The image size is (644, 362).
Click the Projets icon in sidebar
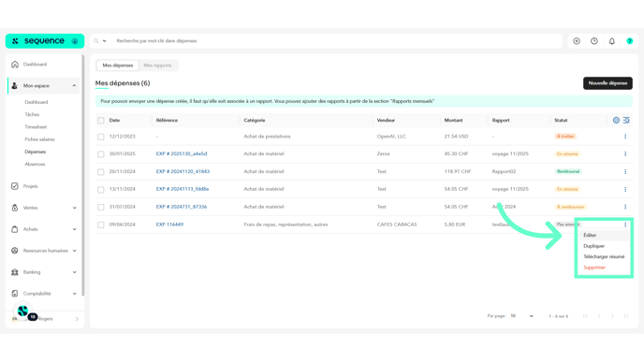[x=15, y=186]
